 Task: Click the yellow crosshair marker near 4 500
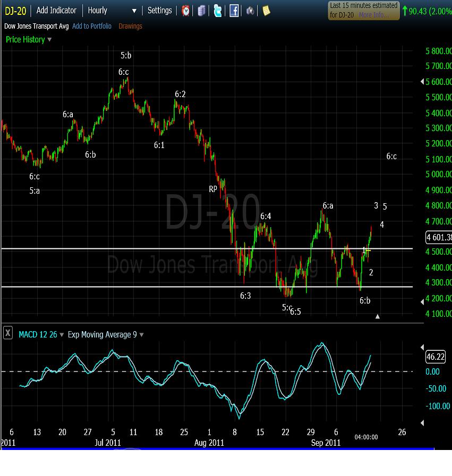367,250
